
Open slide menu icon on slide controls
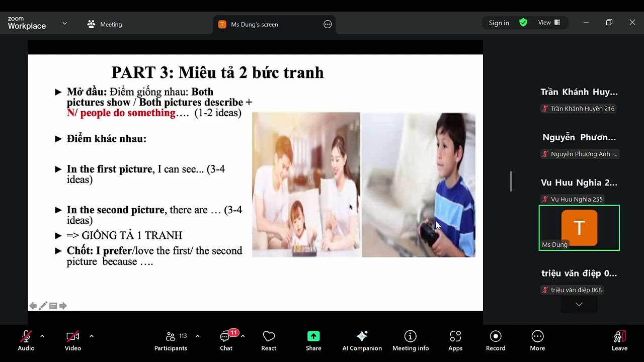tap(53, 306)
